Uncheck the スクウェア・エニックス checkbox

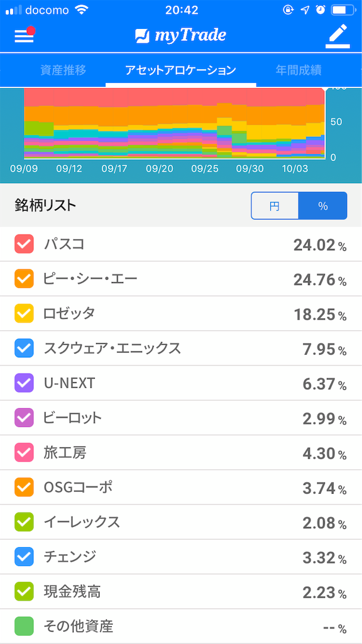[24, 348]
